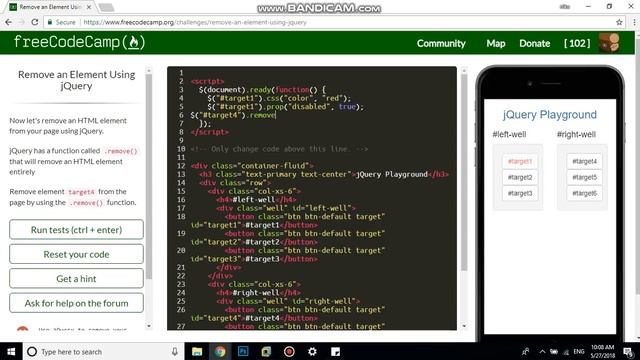Open the Donate page
Viewport: 640px width, 360px height.
coord(534,43)
